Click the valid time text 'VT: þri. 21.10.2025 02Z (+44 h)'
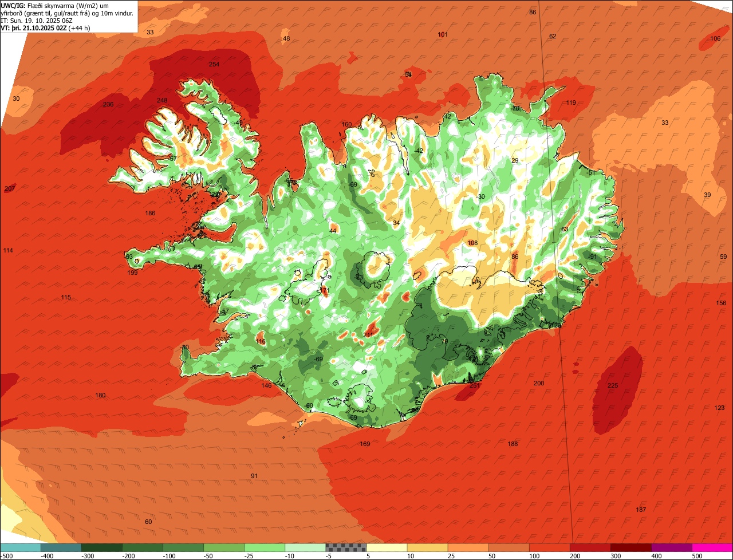 (46, 28)
